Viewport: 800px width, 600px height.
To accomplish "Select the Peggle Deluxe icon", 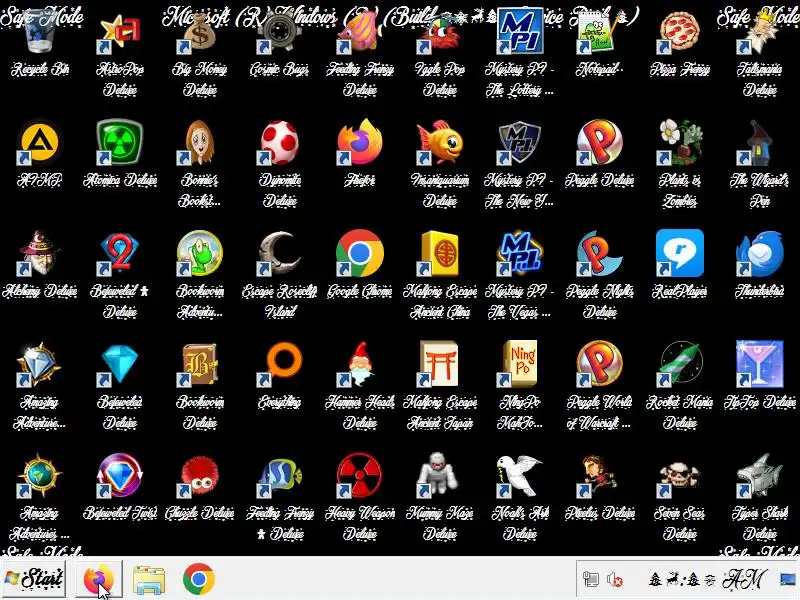I will 599,142.
